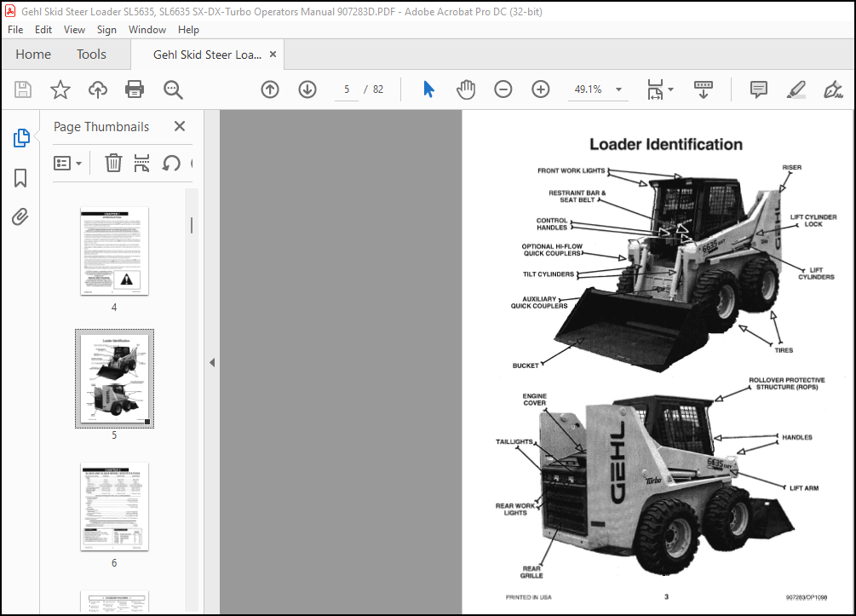This screenshot has height=616, width=856.
Task: Click the TILT CYLINDERS label
Action: (549, 274)
